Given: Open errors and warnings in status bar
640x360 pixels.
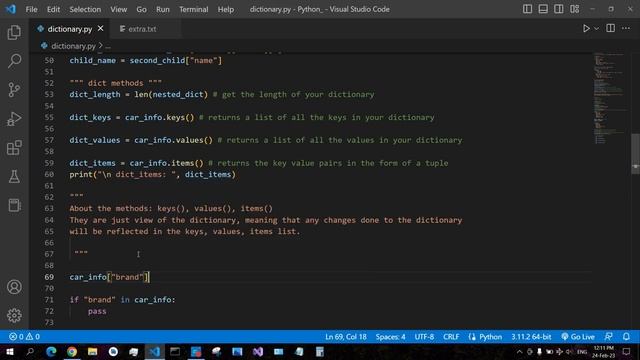Looking at the screenshot, I should point(24,337).
